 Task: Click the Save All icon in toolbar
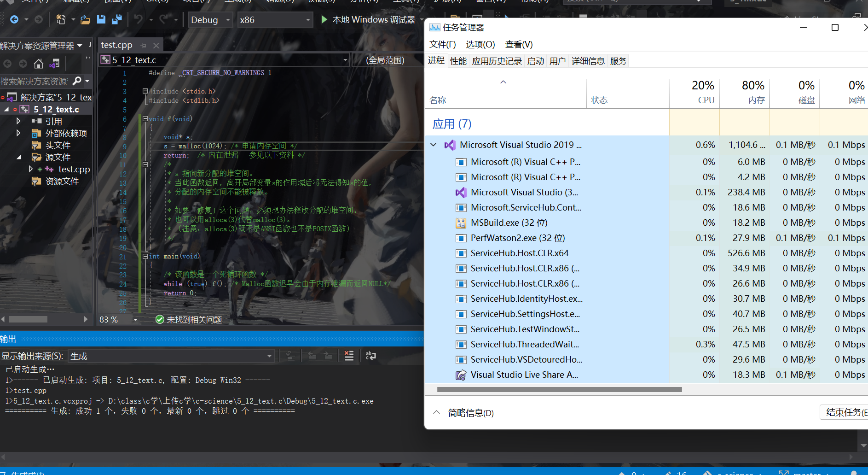pos(117,19)
